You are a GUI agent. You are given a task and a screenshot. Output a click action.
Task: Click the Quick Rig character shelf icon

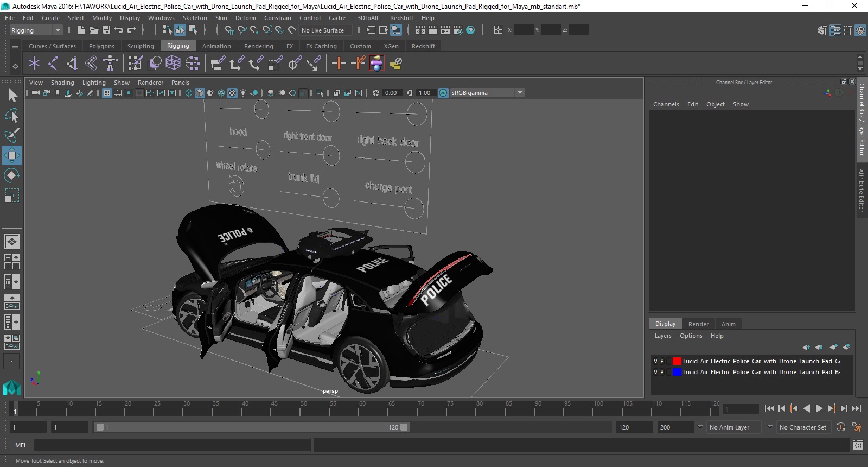pyautogui.click(x=110, y=64)
